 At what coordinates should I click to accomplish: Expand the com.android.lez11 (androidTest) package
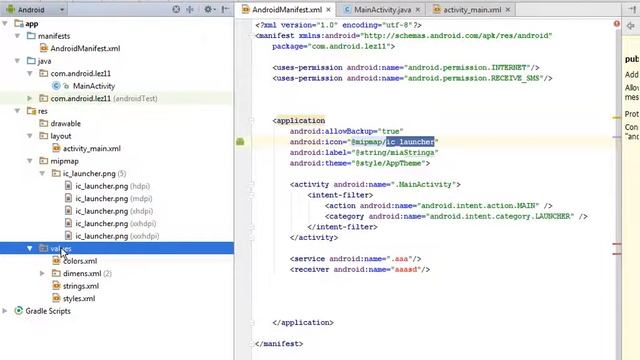tap(30, 98)
